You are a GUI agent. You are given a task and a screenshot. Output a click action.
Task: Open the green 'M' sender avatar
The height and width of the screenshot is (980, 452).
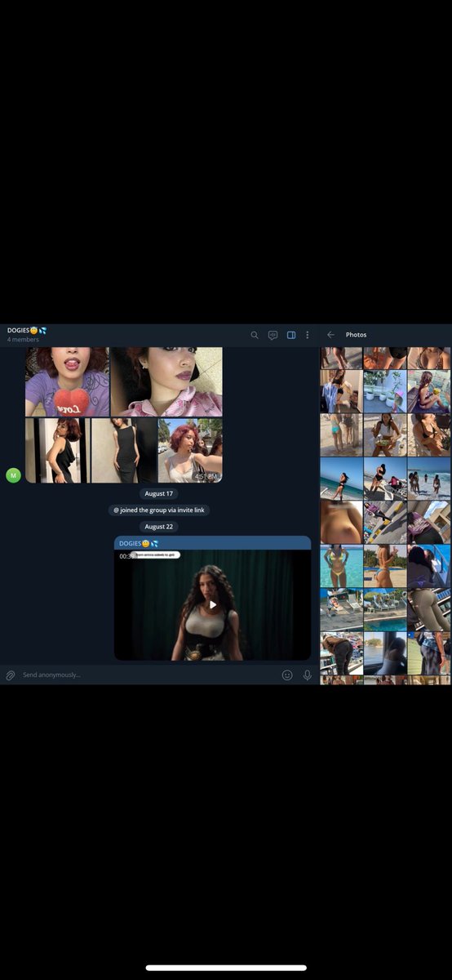(13, 475)
